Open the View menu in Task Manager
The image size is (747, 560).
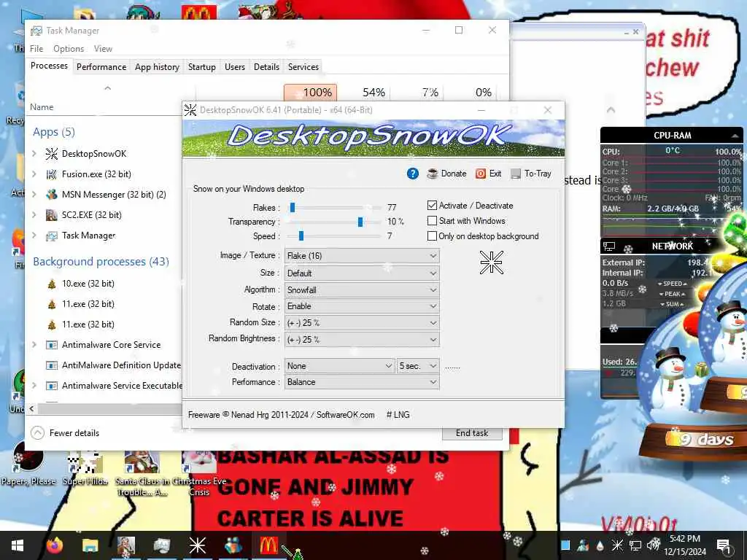103,49
